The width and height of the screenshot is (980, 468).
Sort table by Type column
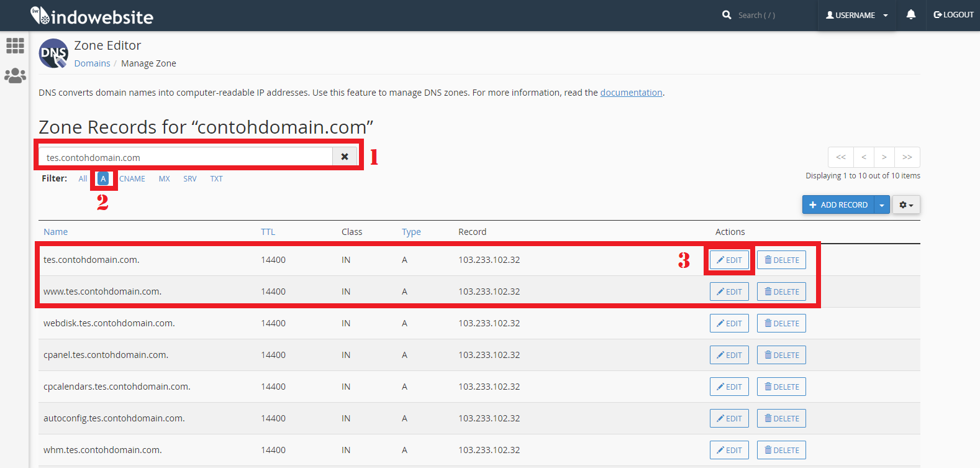point(411,232)
